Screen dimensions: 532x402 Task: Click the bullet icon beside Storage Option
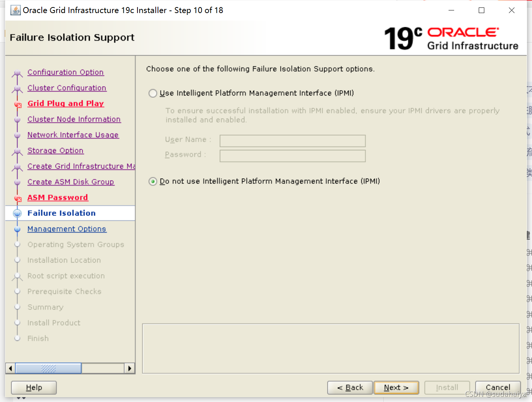point(17,152)
